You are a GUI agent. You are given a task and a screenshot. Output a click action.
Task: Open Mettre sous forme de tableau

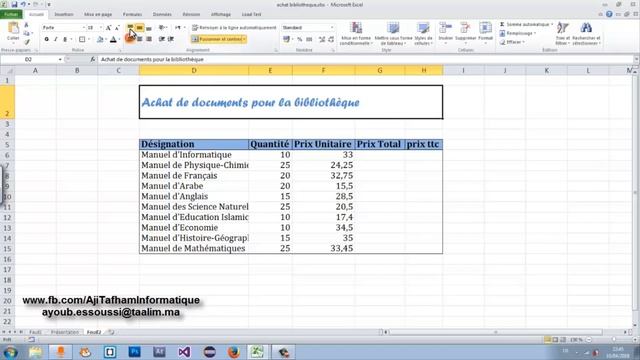(x=393, y=33)
